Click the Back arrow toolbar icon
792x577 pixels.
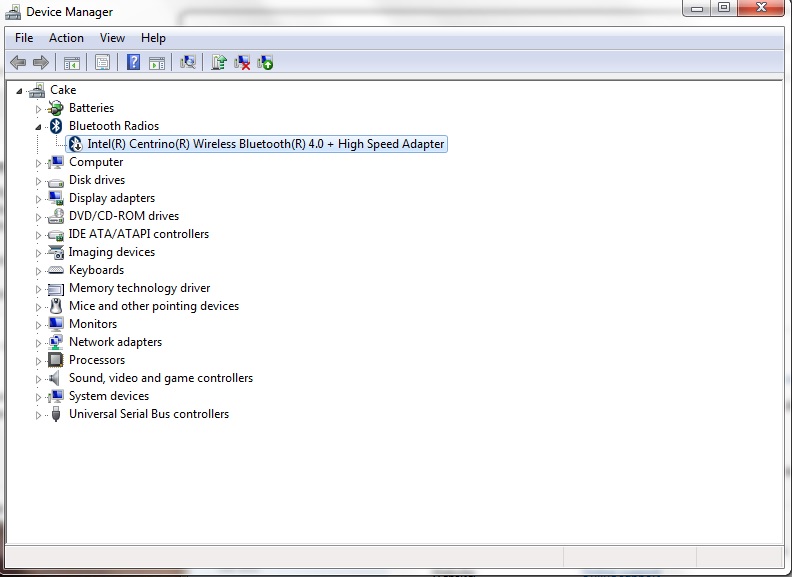tap(18, 63)
